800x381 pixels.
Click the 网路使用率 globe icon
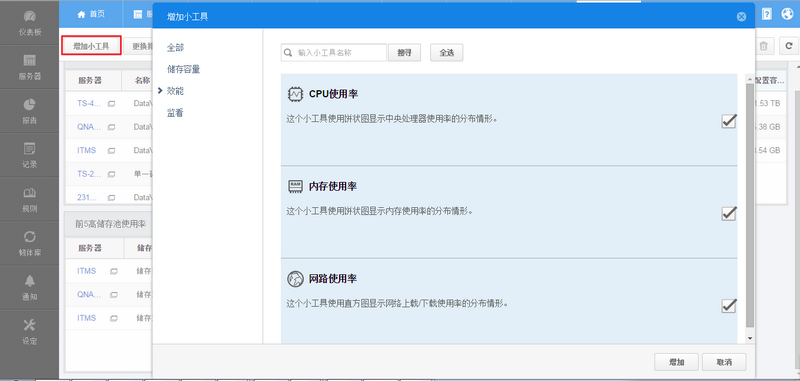(x=295, y=279)
